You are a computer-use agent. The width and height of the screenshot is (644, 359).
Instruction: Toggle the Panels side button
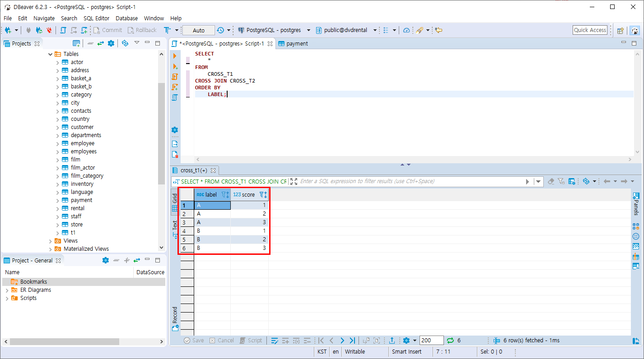[636, 204]
